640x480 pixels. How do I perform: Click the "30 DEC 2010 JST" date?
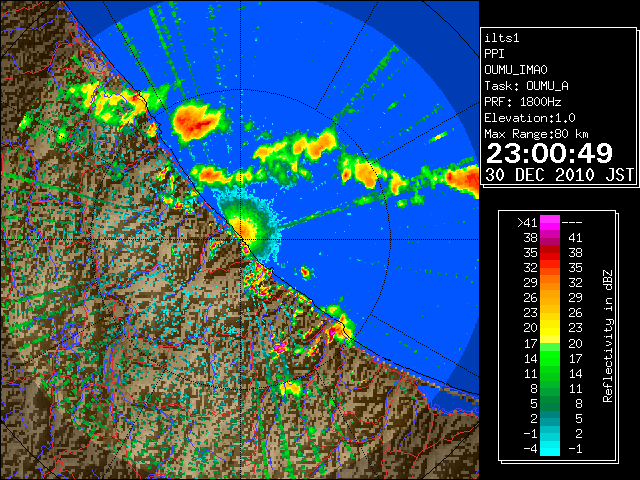(x=559, y=175)
